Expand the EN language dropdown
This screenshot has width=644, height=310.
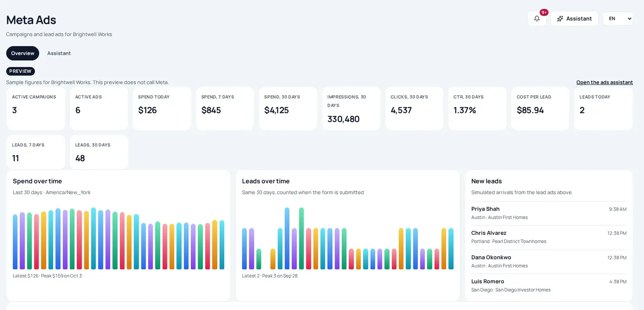point(618,18)
